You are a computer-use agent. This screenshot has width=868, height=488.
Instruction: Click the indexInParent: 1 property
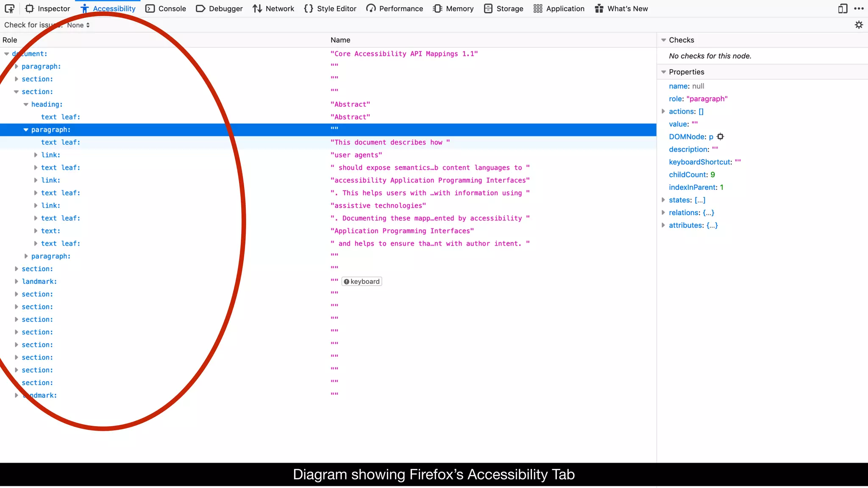[696, 187]
